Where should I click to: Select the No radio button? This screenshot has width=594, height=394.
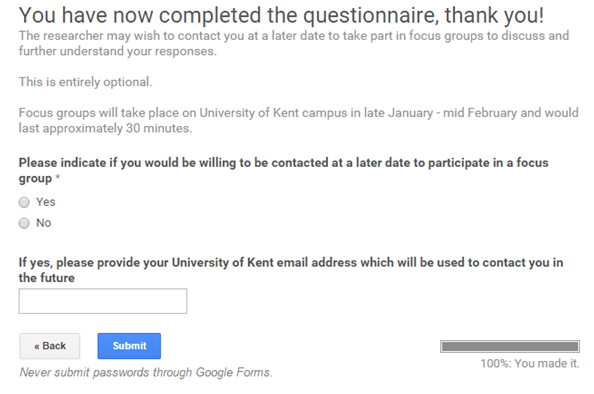click(x=24, y=223)
